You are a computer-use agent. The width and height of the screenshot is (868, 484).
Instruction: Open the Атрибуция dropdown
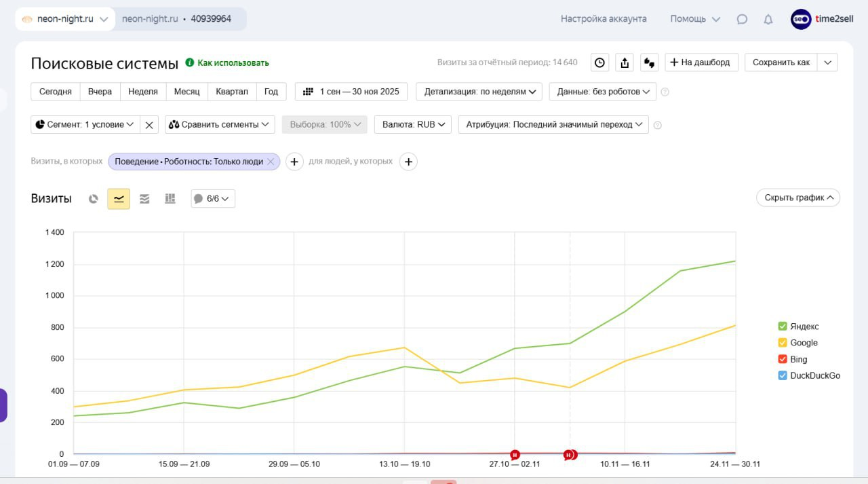click(553, 125)
